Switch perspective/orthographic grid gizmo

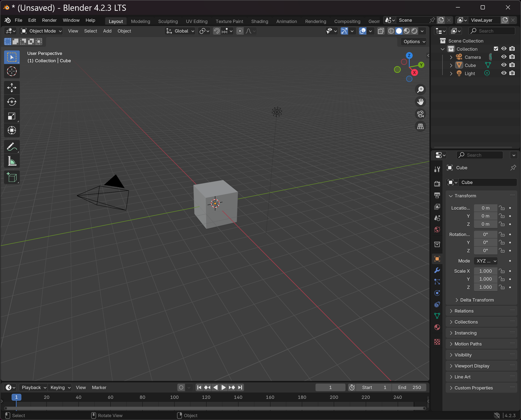(x=421, y=126)
